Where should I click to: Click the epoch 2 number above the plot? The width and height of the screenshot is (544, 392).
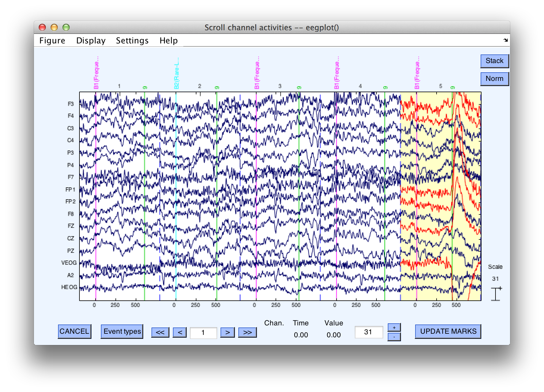tap(199, 86)
